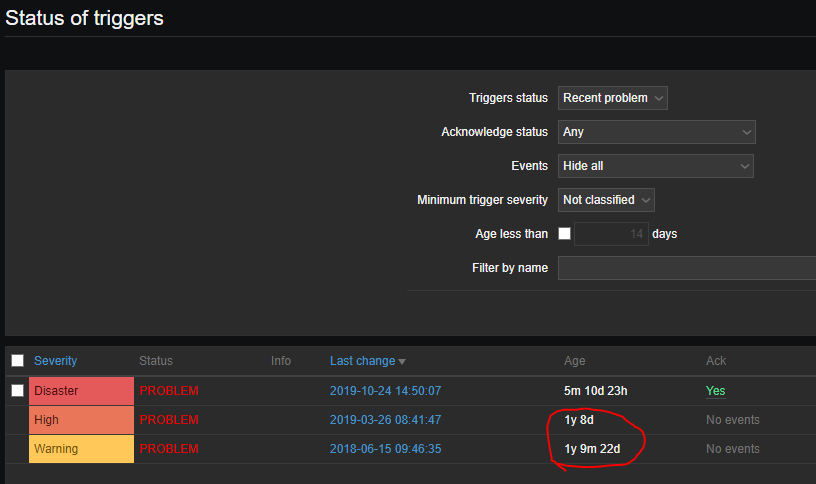Screen dimensions: 816x484
Task: Open the 2019-10-24 14:50:07 last change link
Action: (386, 391)
